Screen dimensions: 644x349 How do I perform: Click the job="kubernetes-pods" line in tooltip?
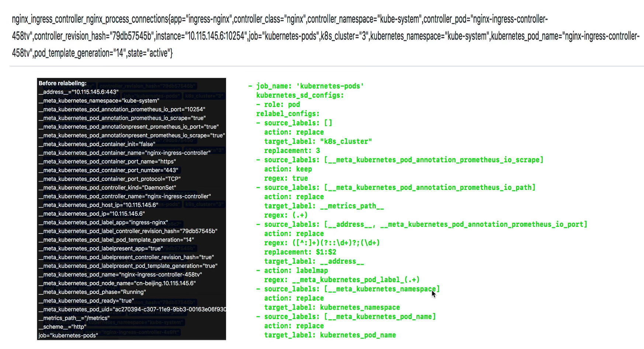click(68, 336)
